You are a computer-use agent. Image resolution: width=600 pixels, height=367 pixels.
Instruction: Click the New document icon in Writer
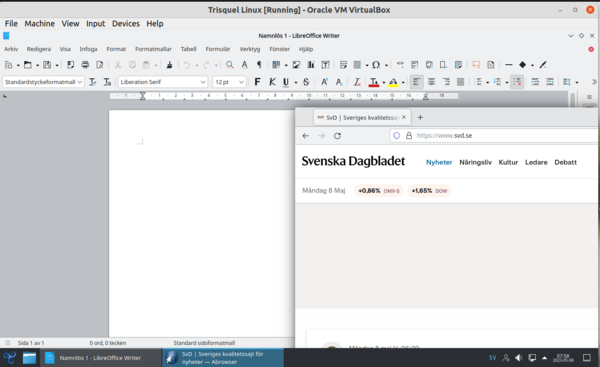click(x=8, y=65)
